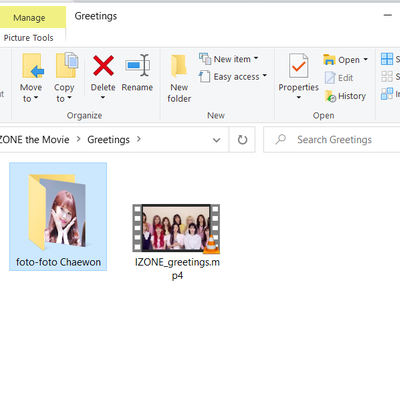Expand the Easy access dropdown
This screenshot has height=400, width=400.
point(265,76)
